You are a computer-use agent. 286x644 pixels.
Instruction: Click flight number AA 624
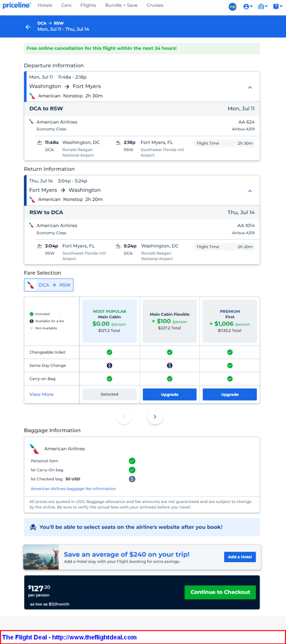click(x=246, y=122)
